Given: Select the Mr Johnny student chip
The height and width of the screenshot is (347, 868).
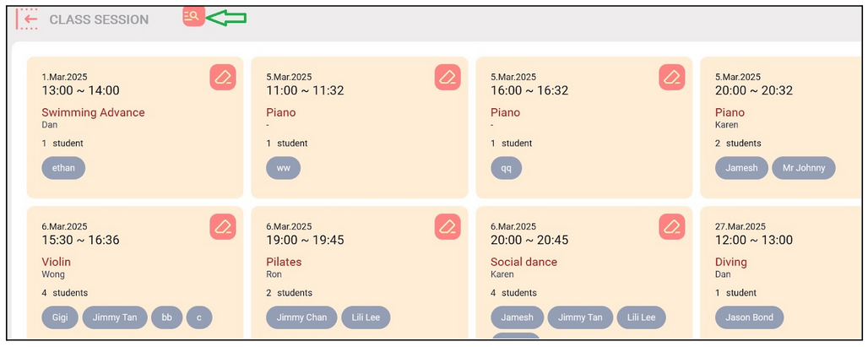Looking at the screenshot, I should (803, 167).
